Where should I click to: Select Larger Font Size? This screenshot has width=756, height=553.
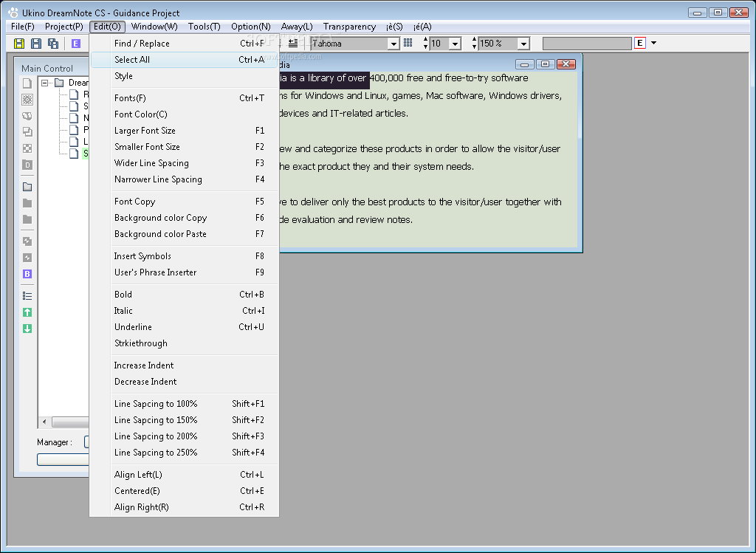(184, 131)
